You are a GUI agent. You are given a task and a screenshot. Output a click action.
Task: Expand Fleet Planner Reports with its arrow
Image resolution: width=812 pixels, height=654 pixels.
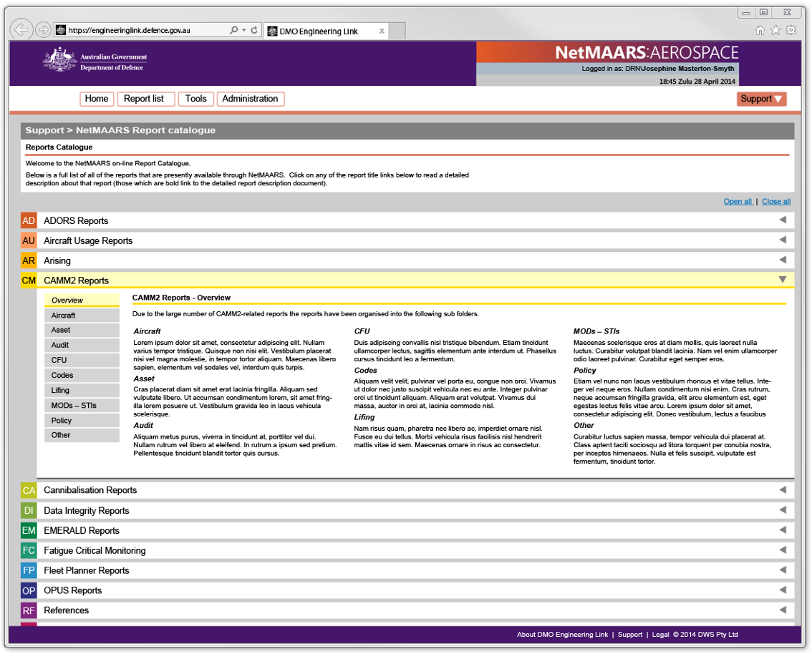click(x=783, y=570)
